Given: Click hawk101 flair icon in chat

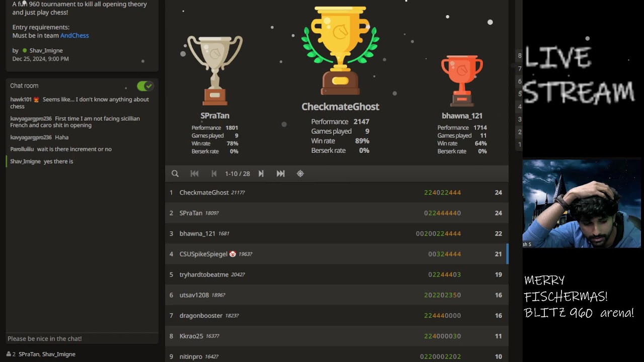Looking at the screenshot, I should [x=36, y=100].
